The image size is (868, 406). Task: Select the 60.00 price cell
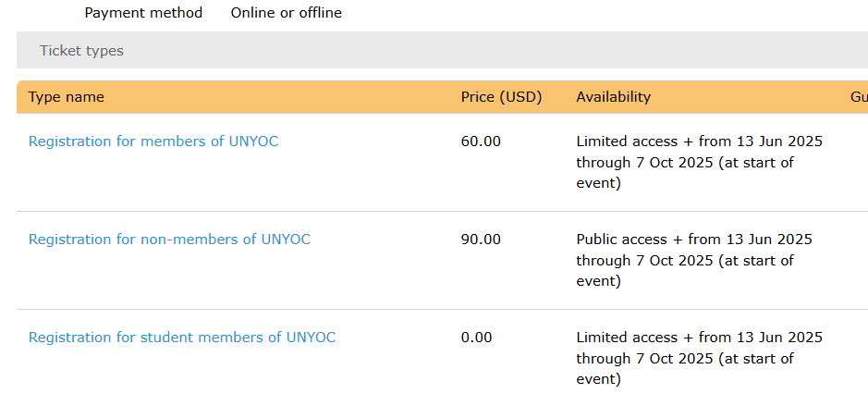[x=481, y=141]
